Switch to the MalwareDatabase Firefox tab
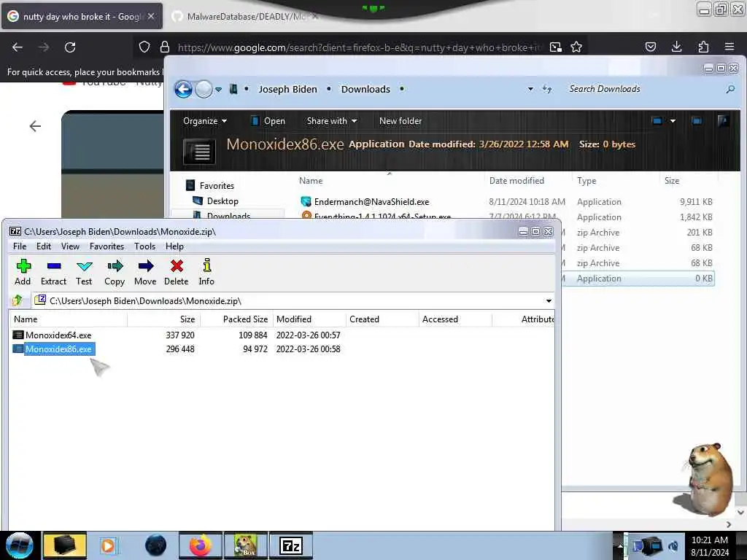 [x=245, y=16]
